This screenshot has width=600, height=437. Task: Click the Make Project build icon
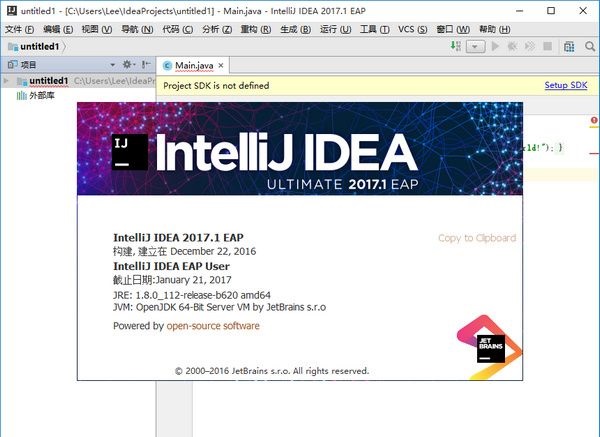[x=455, y=46]
